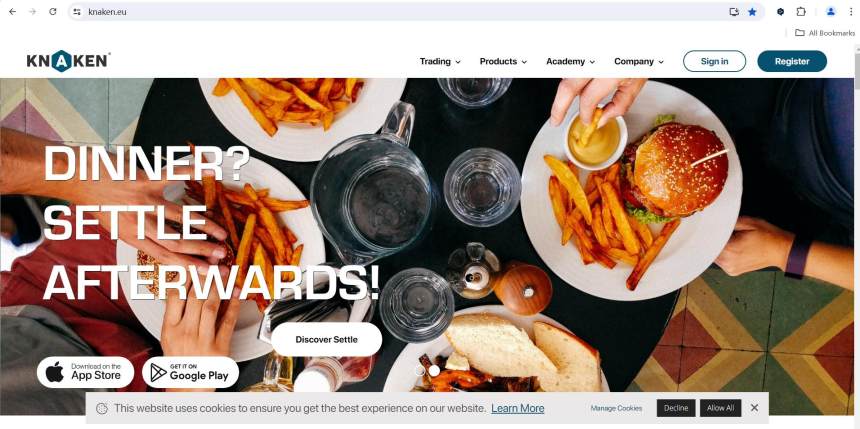
Task: Open the Learn More cookie link
Action: [518, 408]
